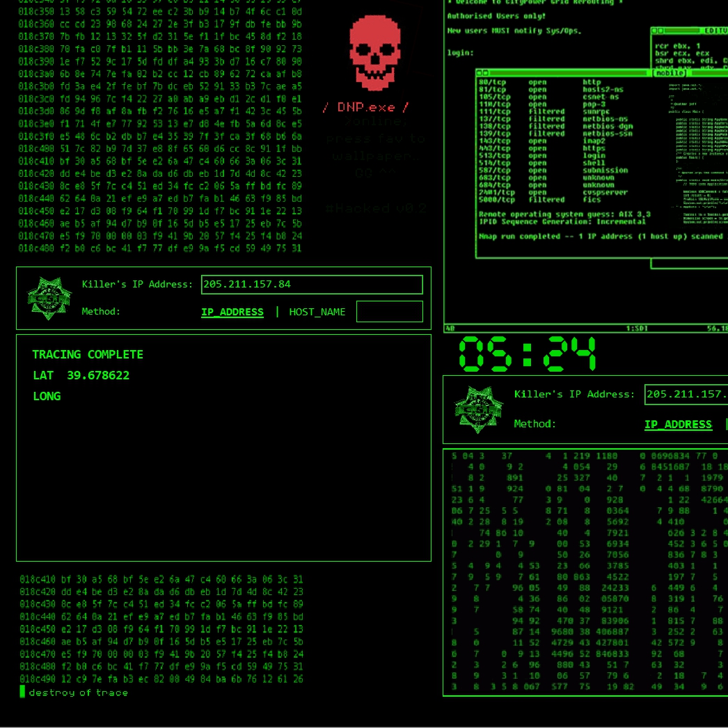Screen dimensions: 728x728
Task: Click '1:SDI' in the terminal status bar
Action: point(637,329)
